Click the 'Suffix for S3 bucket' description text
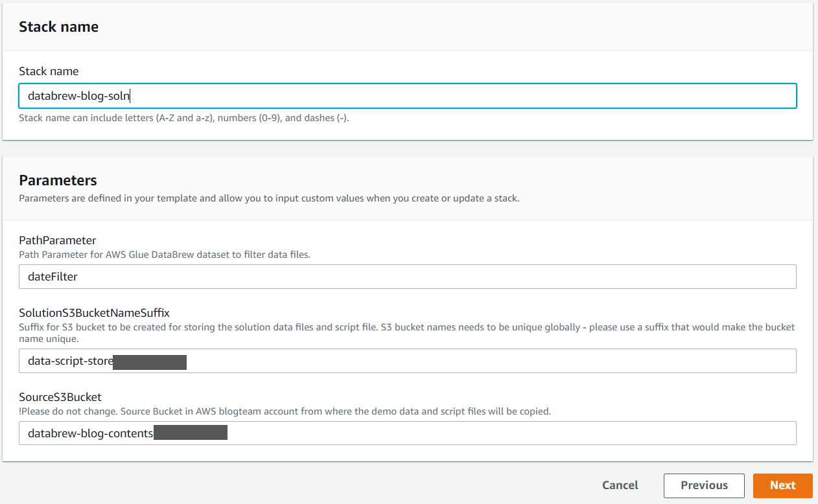 (x=407, y=333)
